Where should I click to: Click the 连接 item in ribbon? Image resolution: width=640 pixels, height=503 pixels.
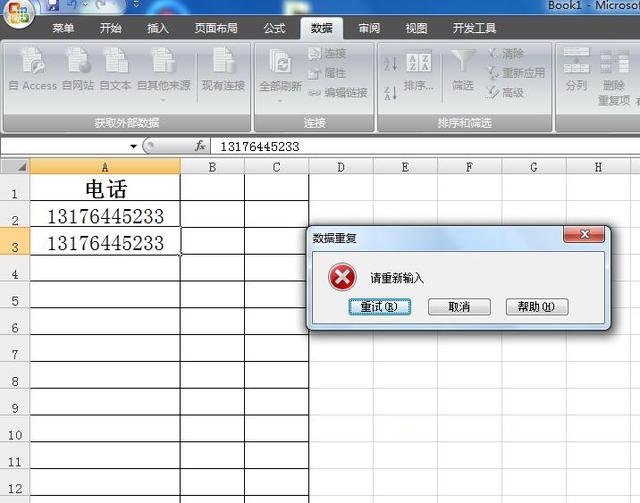327,53
